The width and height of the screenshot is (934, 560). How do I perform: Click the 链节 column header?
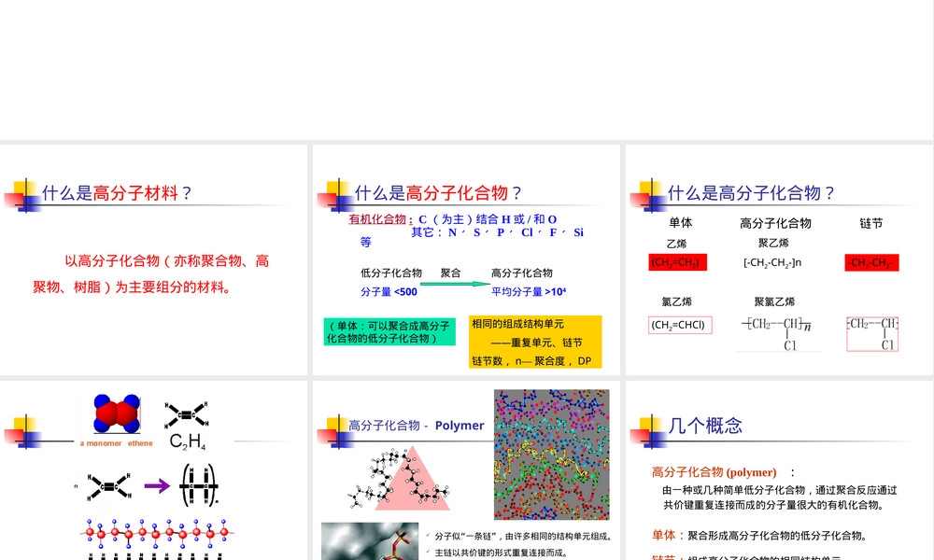pos(870,223)
